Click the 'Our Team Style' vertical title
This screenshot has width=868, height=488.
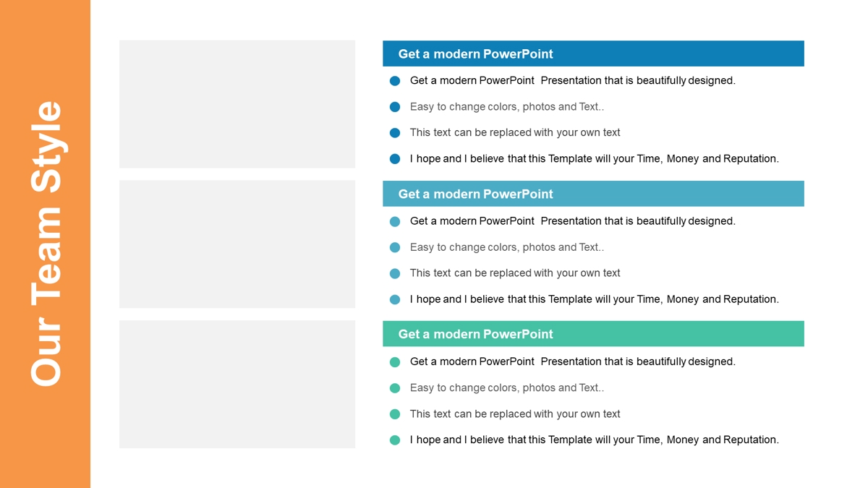coord(46,244)
